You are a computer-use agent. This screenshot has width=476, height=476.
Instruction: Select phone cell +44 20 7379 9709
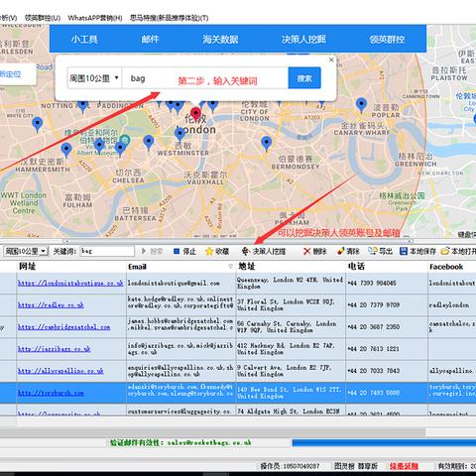[x=387, y=304]
